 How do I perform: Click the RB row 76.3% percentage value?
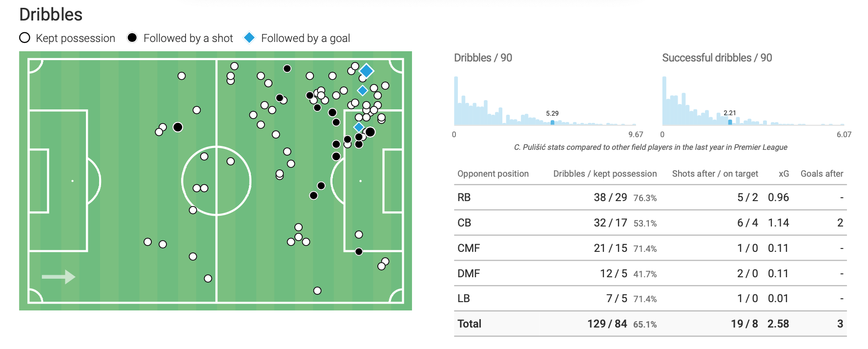[645, 198]
